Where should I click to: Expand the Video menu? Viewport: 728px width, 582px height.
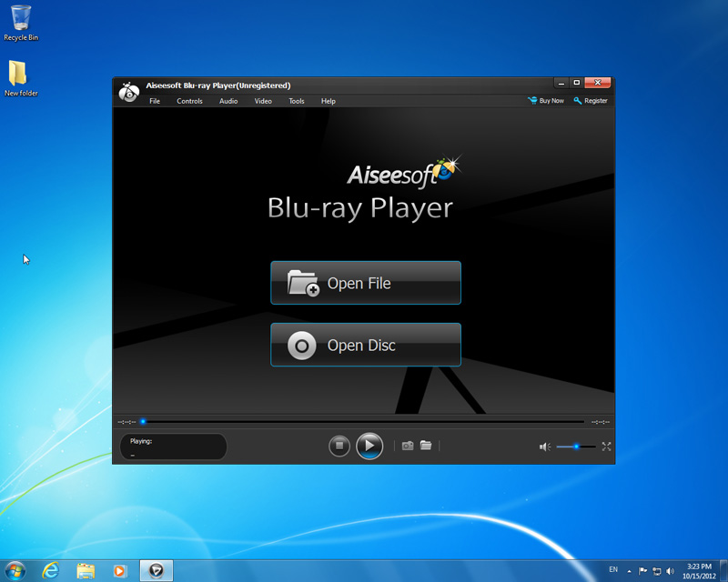click(x=263, y=101)
